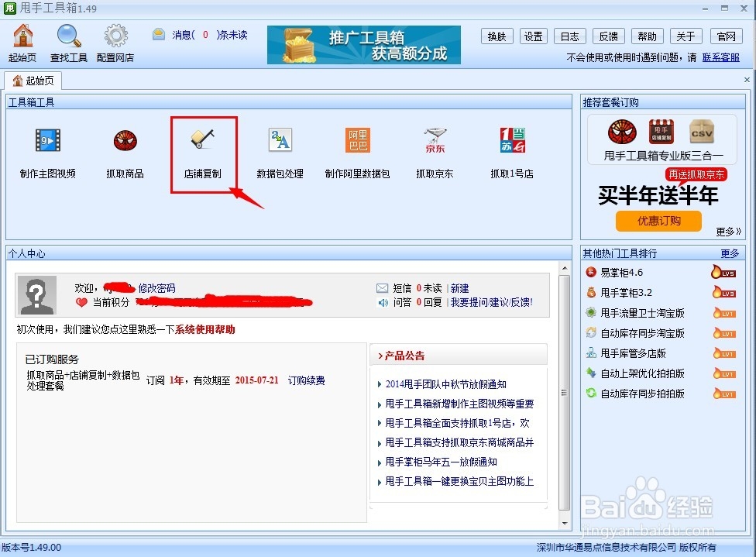756x557 pixels.
Task: Click the 问答 speaker icon
Action: (x=383, y=302)
